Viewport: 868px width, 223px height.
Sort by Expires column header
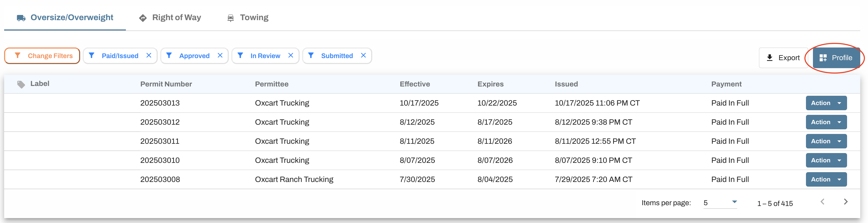click(x=491, y=84)
